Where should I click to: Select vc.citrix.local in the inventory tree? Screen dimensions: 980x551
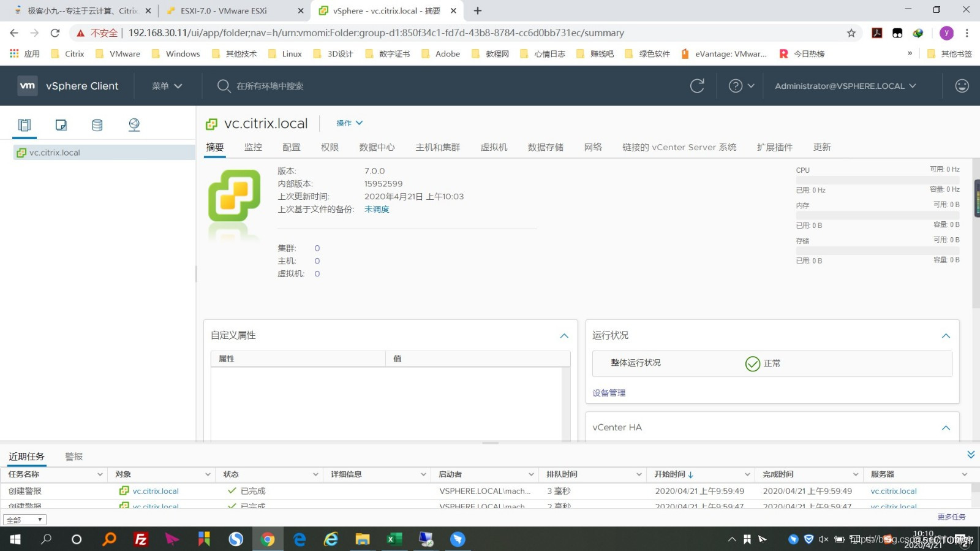103,153
